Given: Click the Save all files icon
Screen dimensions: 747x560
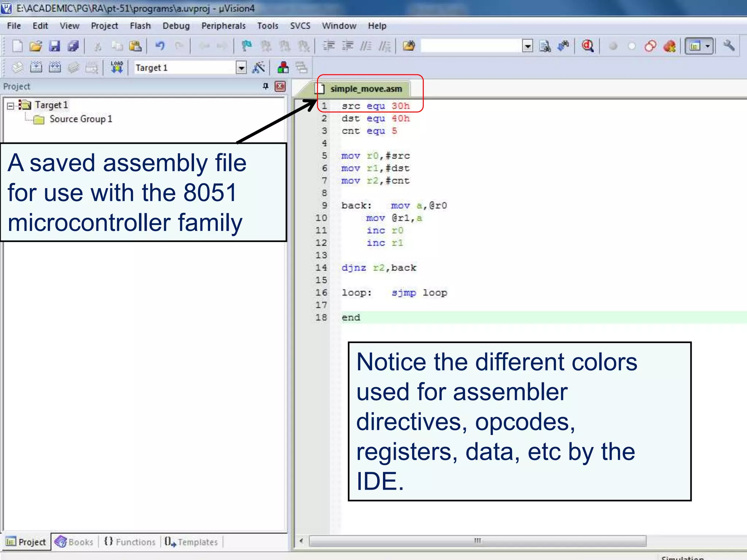Looking at the screenshot, I should click(73, 46).
